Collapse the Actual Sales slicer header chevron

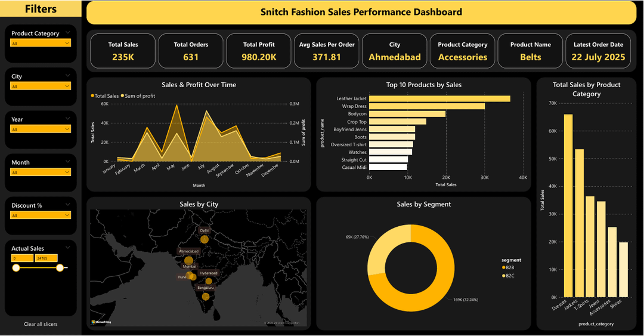pos(68,247)
